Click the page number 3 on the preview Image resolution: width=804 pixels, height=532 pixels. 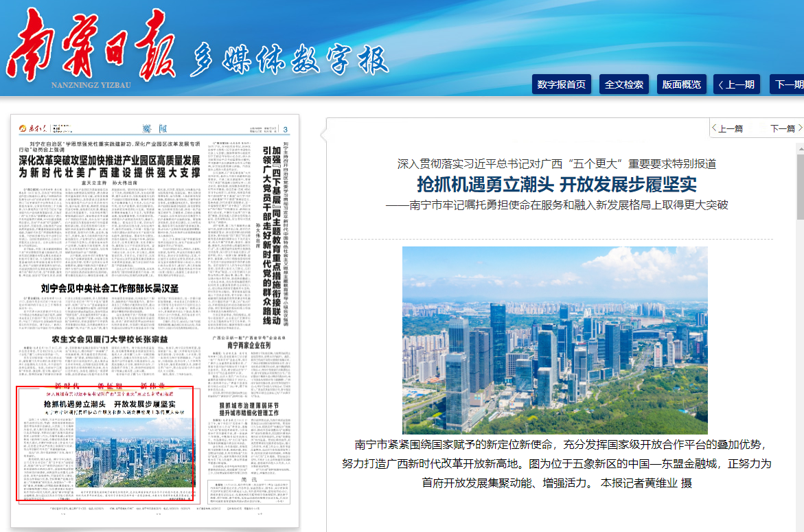point(286,130)
